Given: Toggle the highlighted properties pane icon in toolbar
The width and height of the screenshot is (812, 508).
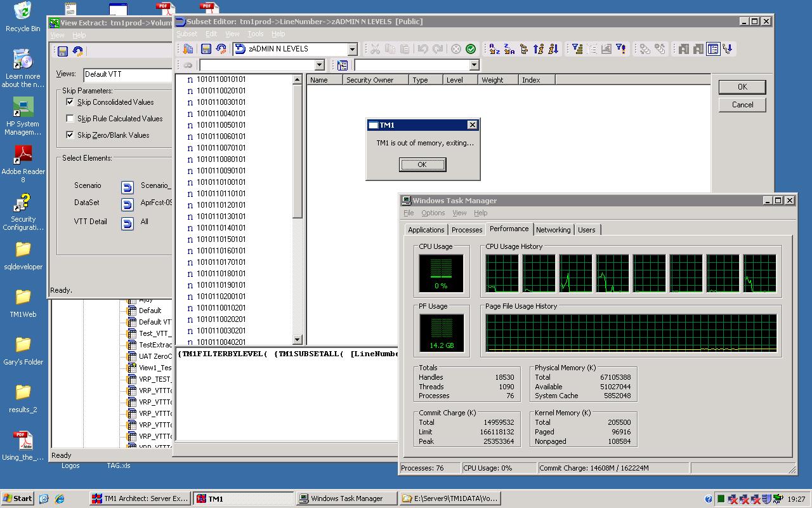Looking at the screenshot, I should pyautogui.click(x=713, y=49).
